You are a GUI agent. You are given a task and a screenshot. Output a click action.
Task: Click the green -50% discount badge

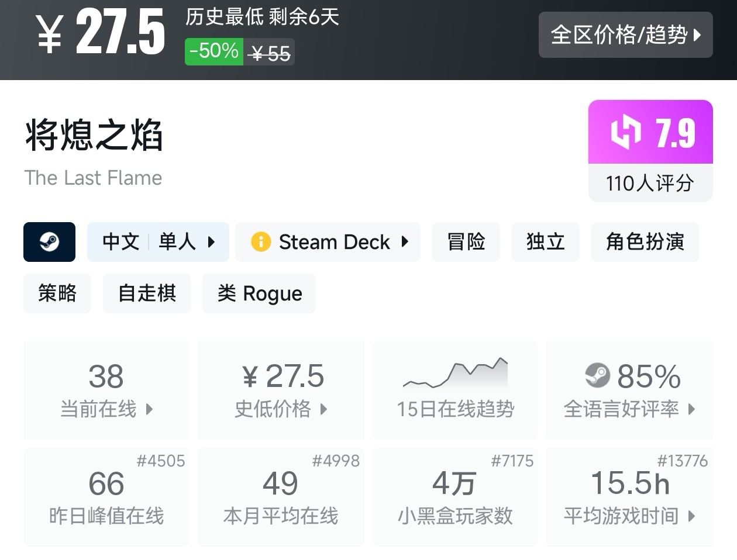213,51
